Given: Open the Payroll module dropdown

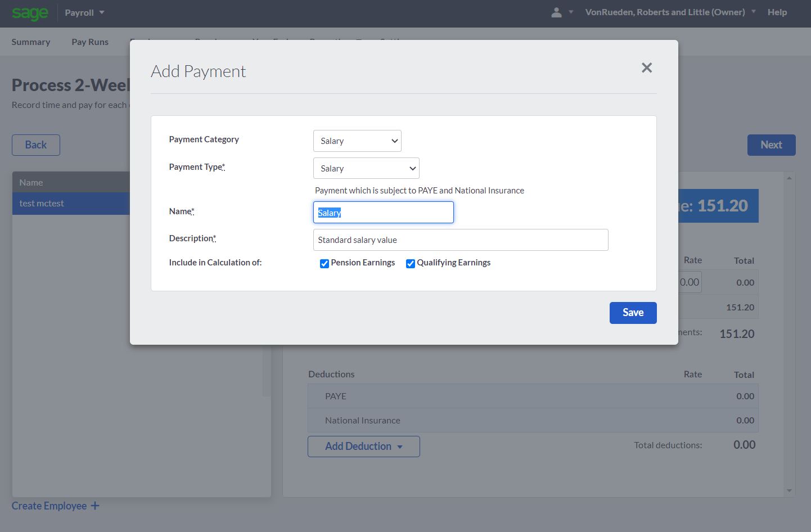Looking at the screenshot, I should [84, 12].
